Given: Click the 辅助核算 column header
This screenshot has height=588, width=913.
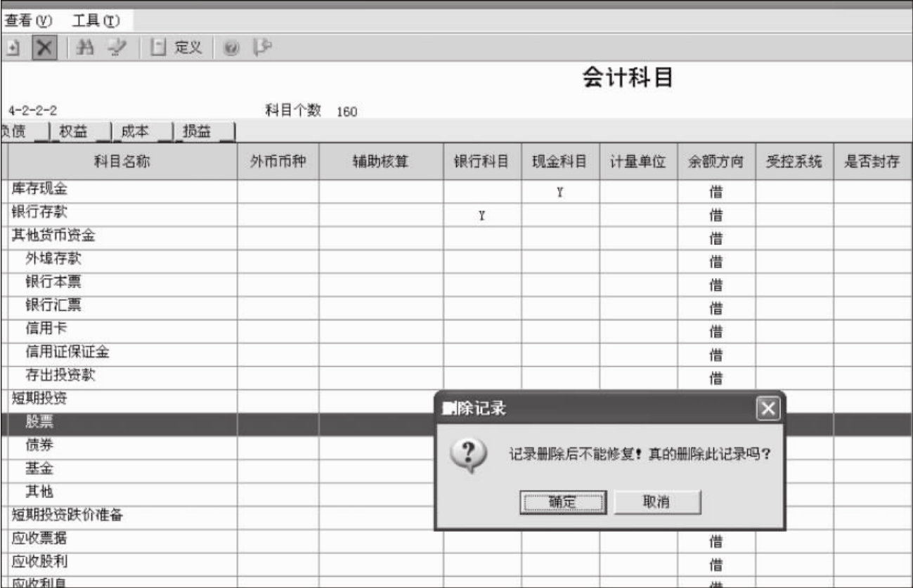Looking at the screenshot, I should coord(381,162).
